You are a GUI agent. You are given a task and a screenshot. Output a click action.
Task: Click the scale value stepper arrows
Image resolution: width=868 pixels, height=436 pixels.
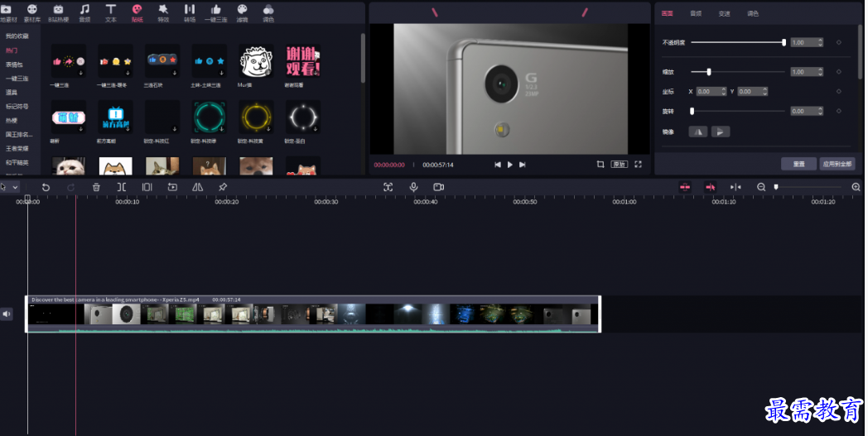tap(820, 71)
